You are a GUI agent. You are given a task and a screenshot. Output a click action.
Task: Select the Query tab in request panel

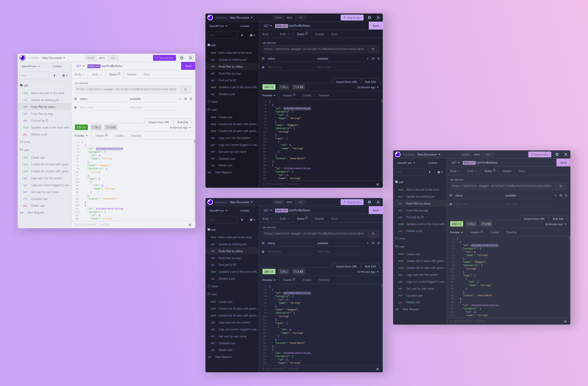click(x=114, y=74)
